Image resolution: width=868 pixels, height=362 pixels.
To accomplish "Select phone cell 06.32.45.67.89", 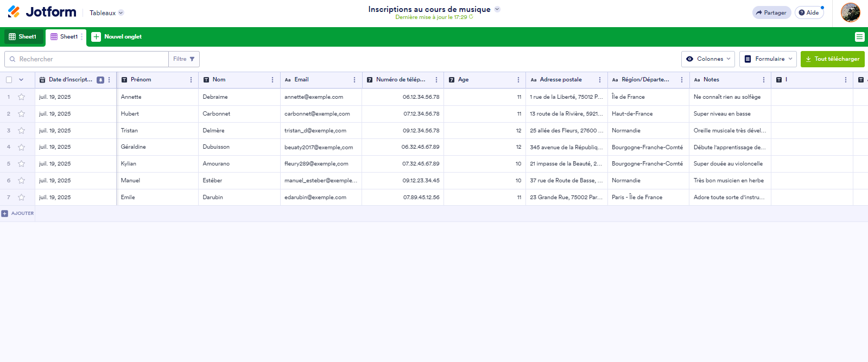I will pyautogui.click(x=403, y=147).
